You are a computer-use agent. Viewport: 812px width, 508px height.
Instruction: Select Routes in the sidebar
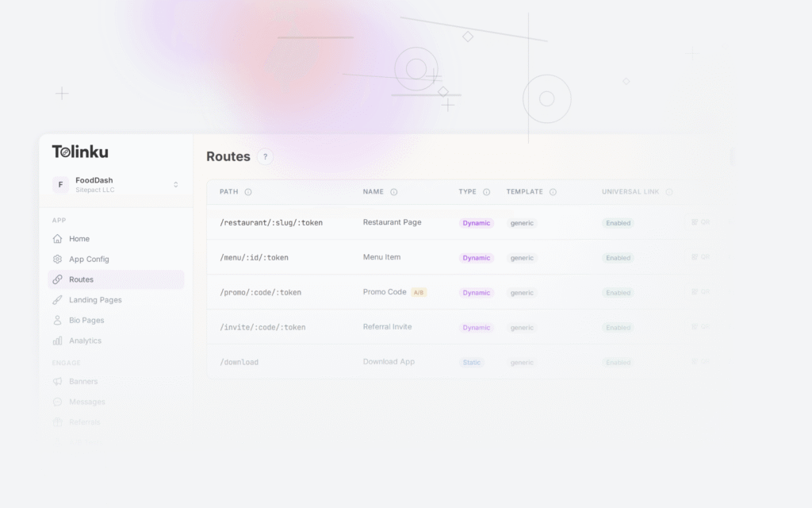pyautogui.click(x=116, y=279)
